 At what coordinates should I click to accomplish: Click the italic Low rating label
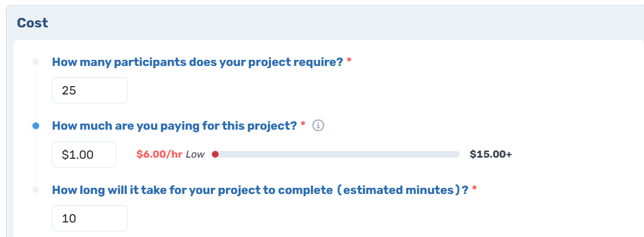[195, 154]
